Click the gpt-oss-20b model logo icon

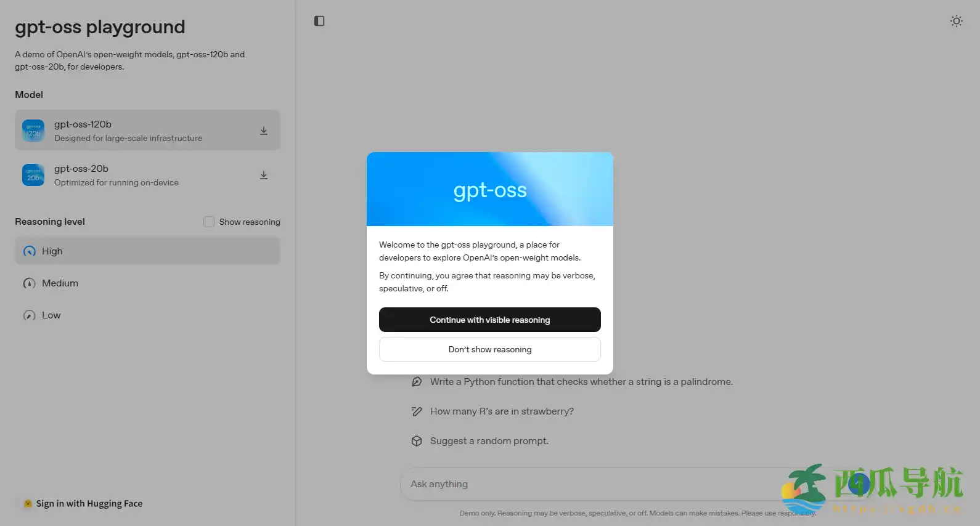tap(33, 175)
